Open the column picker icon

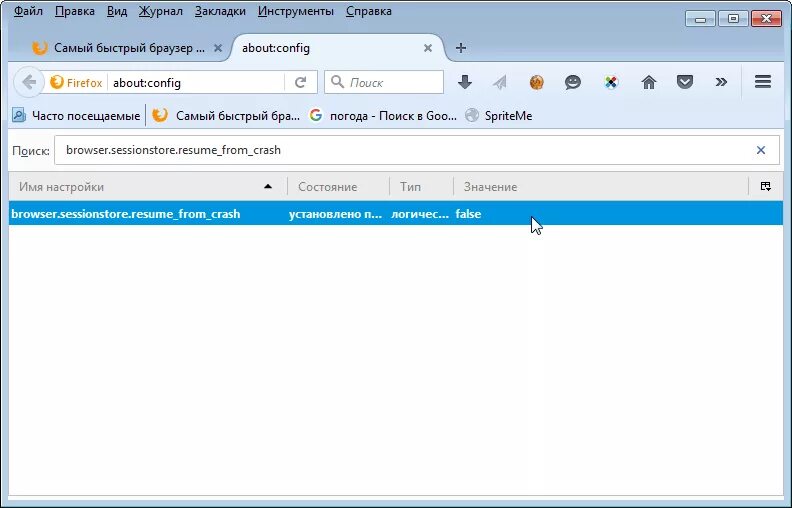tap(766, 187)
